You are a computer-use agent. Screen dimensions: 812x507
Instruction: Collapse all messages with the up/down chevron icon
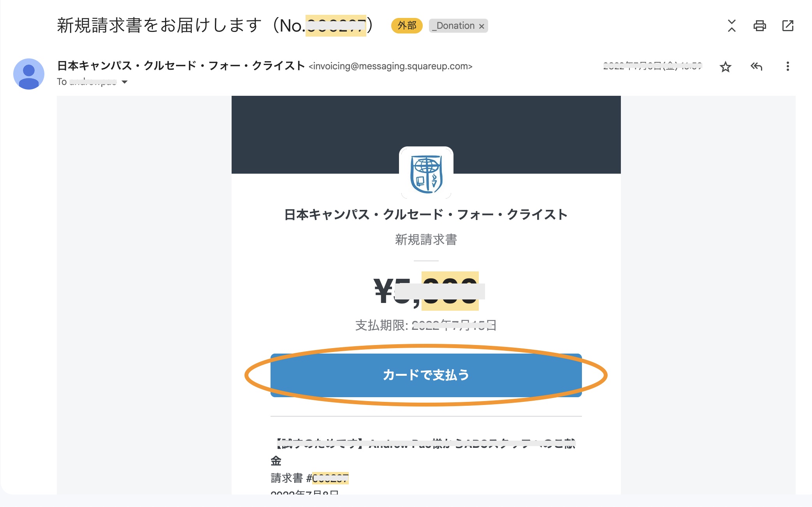(732, 26)
